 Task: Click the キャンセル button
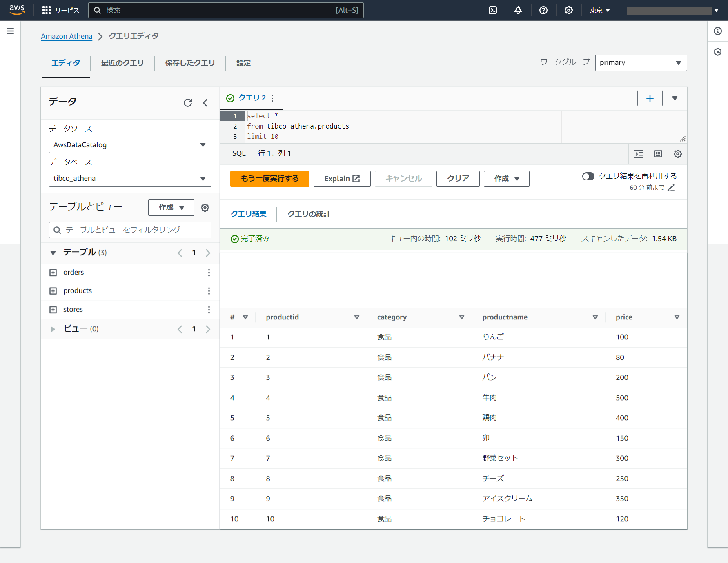click(403, 179)
